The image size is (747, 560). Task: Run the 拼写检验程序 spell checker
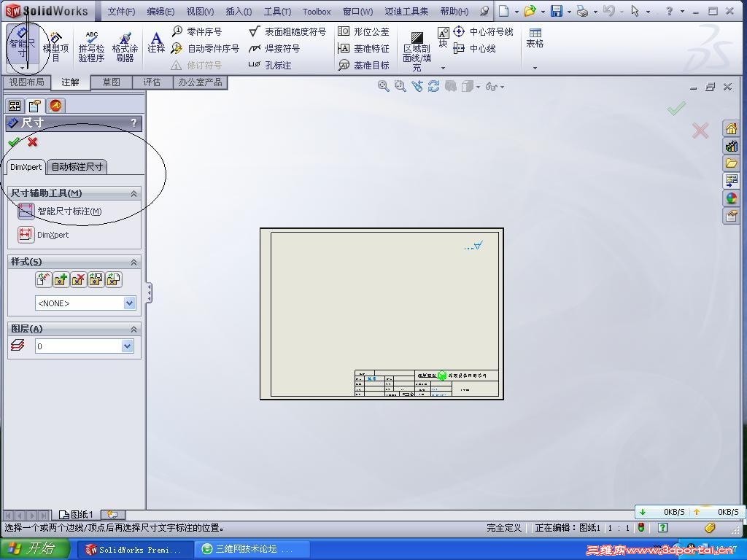91,47
